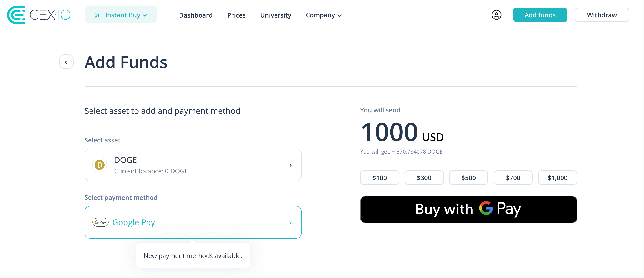
Task: Click chevron arrow in DOGE asset row
Action: click(290, 165)
